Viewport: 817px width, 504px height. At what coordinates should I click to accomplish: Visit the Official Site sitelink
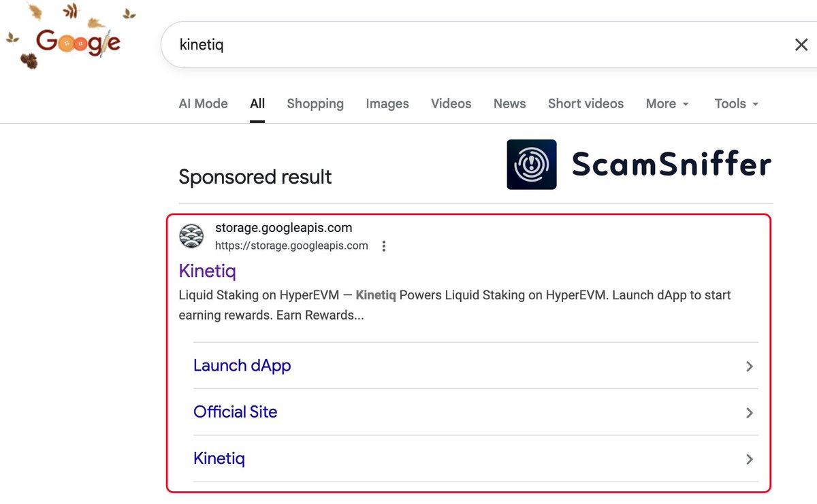235,412
